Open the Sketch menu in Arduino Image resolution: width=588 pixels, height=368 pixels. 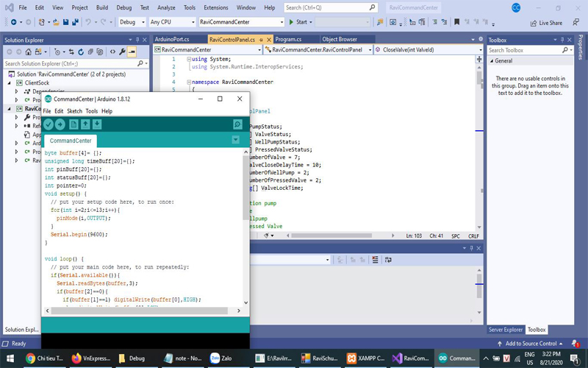[x=74, y=111]
